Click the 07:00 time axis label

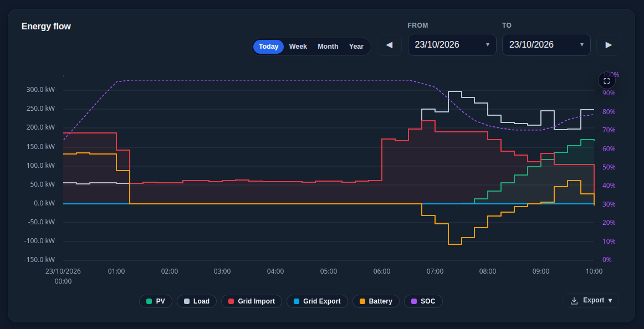pyautogui.click(x=435, y=271)
